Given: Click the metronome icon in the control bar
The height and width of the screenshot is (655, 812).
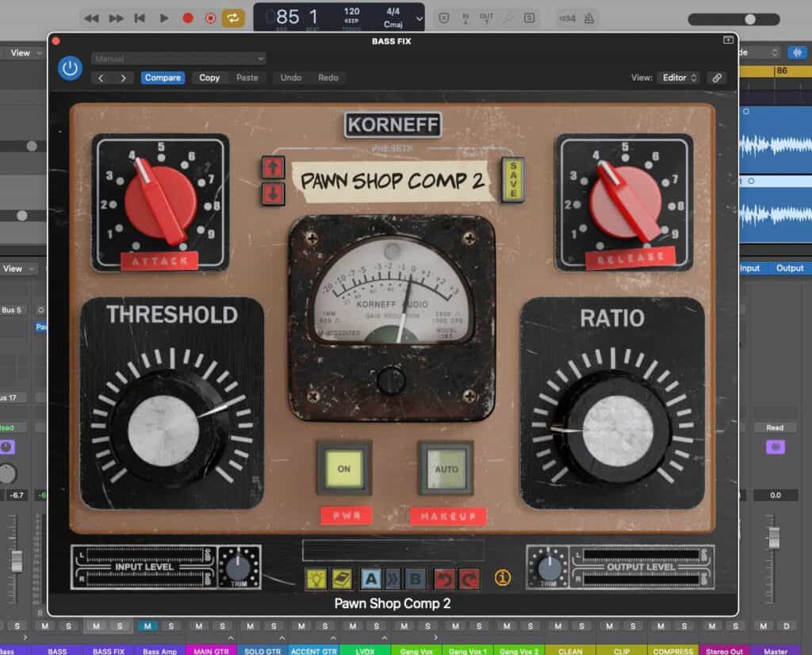Looking at the screenshot, I should point(589,18).
